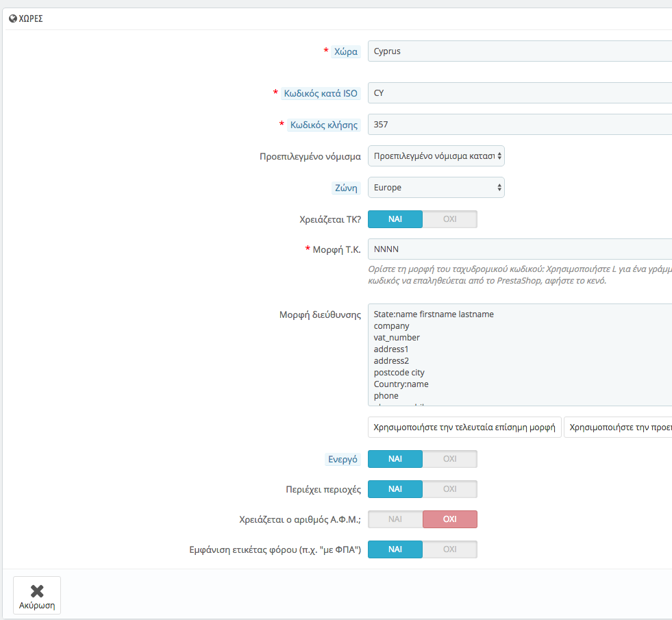The height and width of the screenshot is (620, 672).
Task: Click the globe icon beside ΧΩΡΕΣ
Action: 13,18
